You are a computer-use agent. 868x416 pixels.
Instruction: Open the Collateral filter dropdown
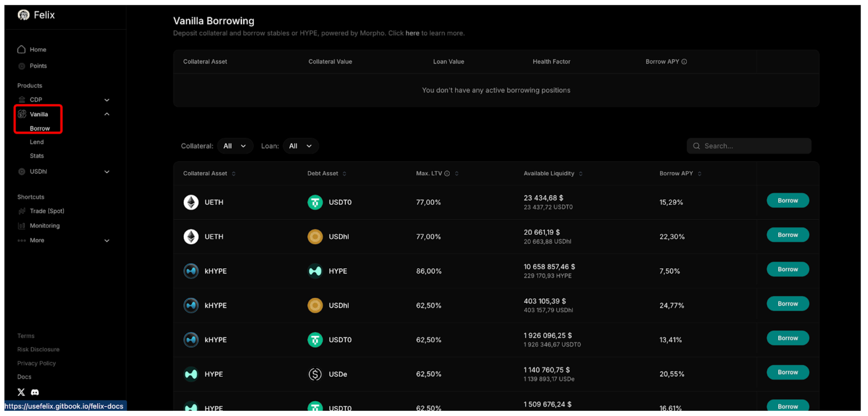click(235, 146)
